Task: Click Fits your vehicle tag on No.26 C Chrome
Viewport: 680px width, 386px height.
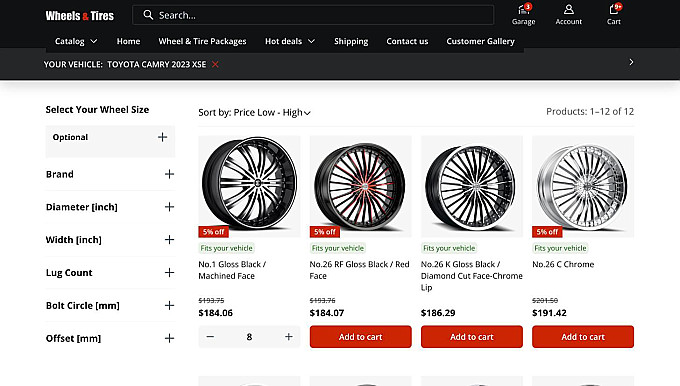Action: pos(560,248)
